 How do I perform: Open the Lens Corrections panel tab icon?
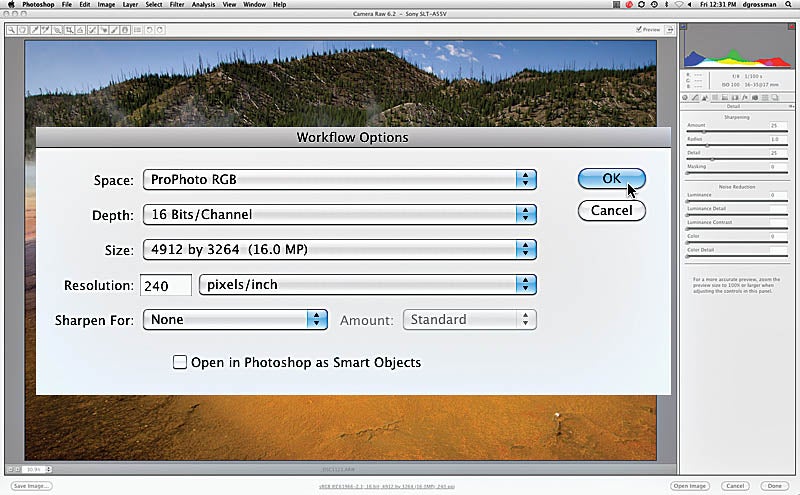pyautogui.click(x=735, y=97)
